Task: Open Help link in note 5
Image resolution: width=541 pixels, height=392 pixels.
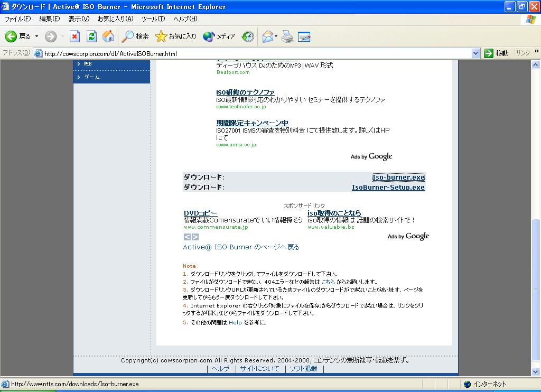Action: [x=235, y=323]
